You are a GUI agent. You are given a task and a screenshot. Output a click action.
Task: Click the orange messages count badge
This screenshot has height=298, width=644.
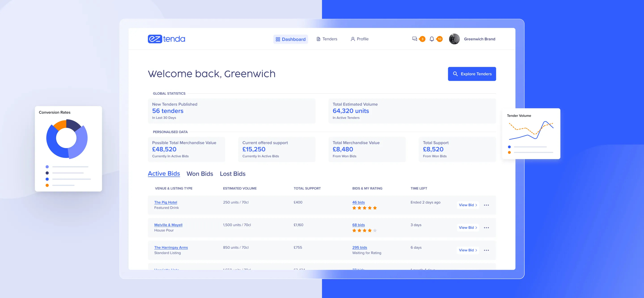pos(422,39)
